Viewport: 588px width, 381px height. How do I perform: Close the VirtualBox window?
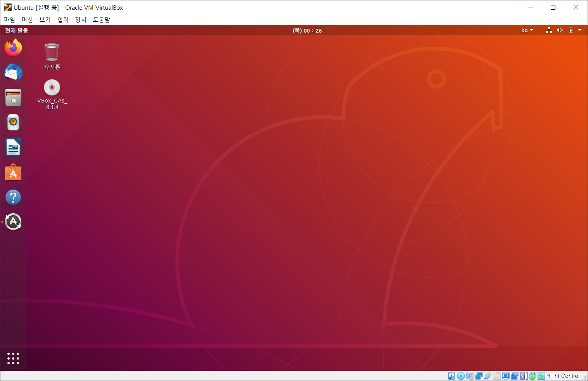(576, 7)
